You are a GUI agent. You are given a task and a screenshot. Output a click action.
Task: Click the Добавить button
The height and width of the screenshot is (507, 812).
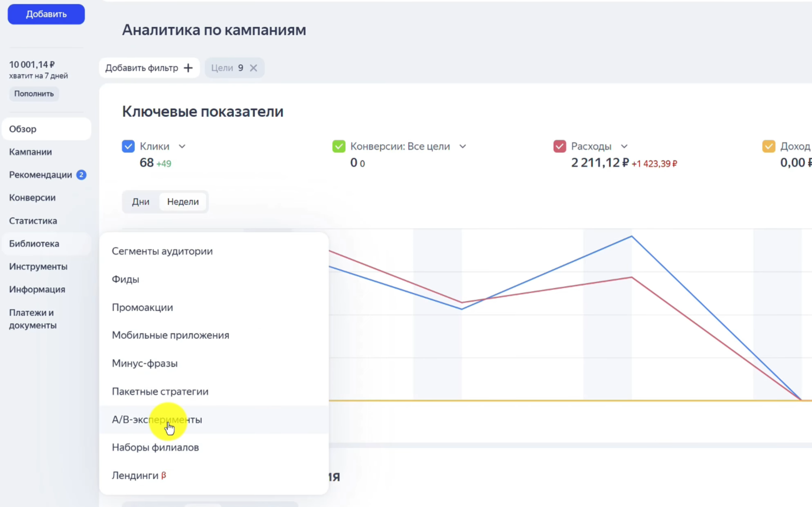46,14
